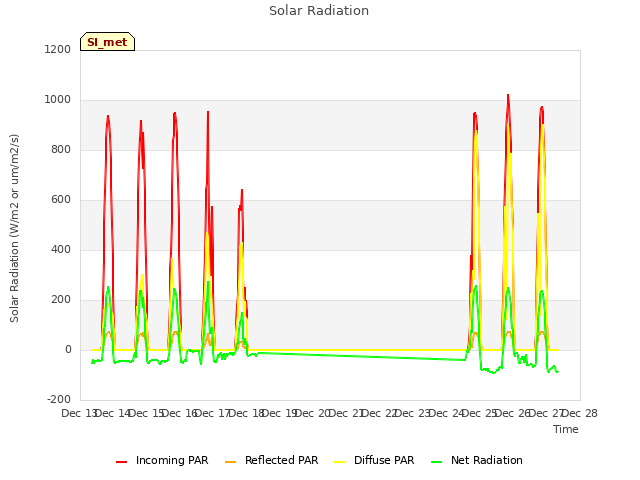Toggle the Diffuse PAR legend entry
Viewport: 640px width, 480px height.
[374, 460]
